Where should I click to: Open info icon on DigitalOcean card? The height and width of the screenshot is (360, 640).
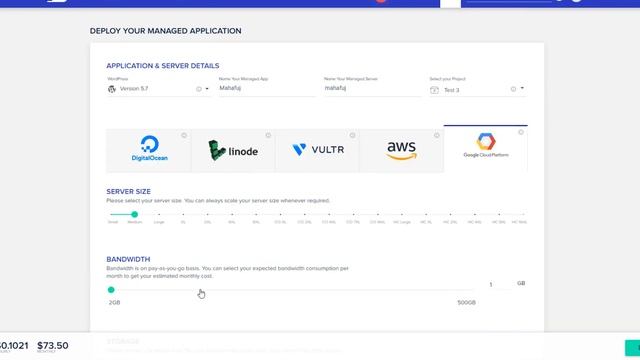point(184,135)
